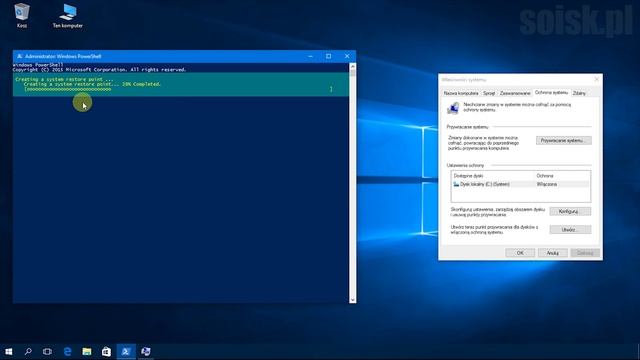Click the restore point progress bar in PowerShell
Viewport: 640px width, 360px height.
pos(178,89)
